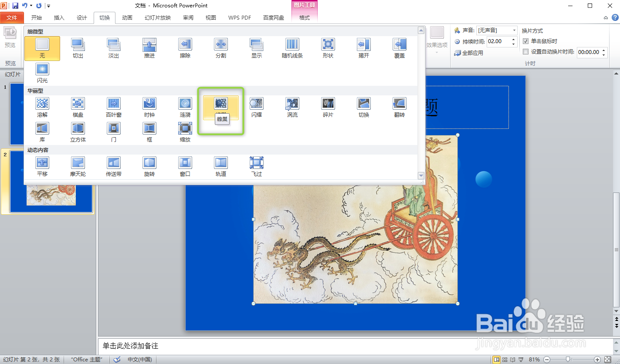This screenshot has width=620, height=364.
Task: Click the Undo icon
Action: [x=25, y=6]
